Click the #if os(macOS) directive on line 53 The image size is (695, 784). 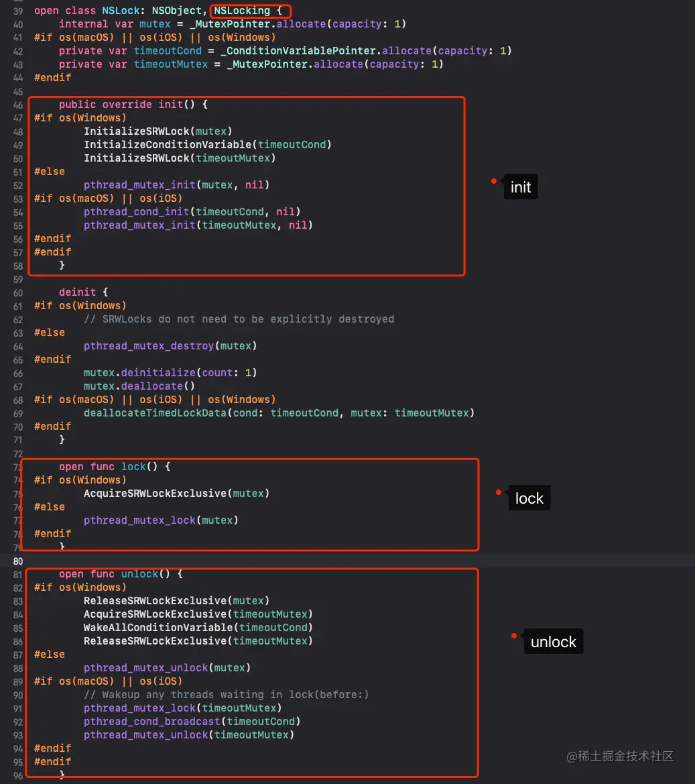point(108,199)
